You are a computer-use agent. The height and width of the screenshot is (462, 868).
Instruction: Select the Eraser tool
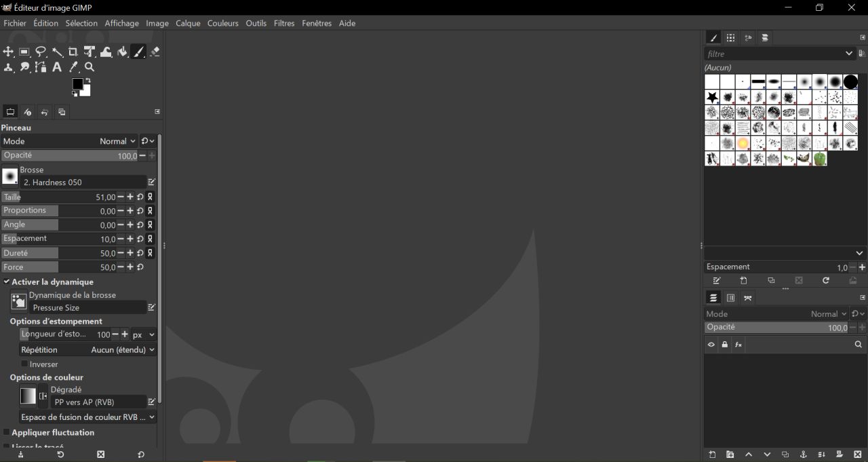click(154, 52)
